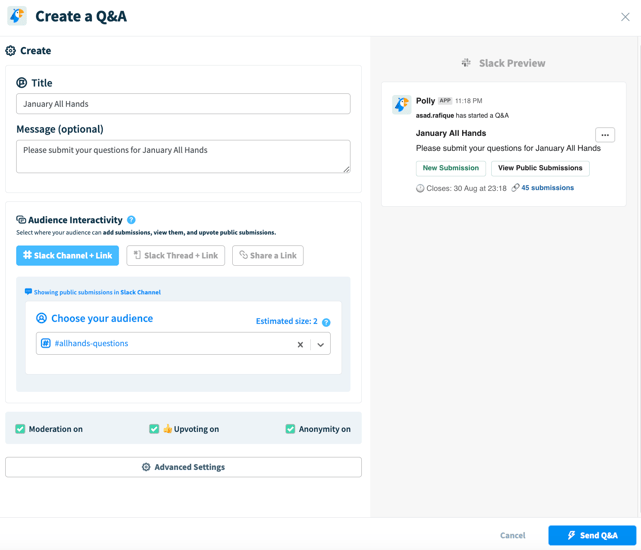Click New Submission in the preview
641x550 pixels.
pos(451,168)
